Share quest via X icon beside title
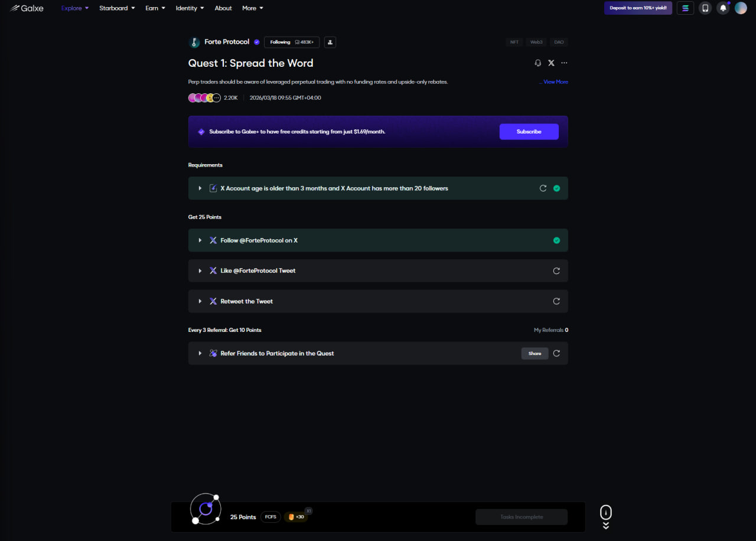Screen dimensions: 756x541 (x=551, y=63)
